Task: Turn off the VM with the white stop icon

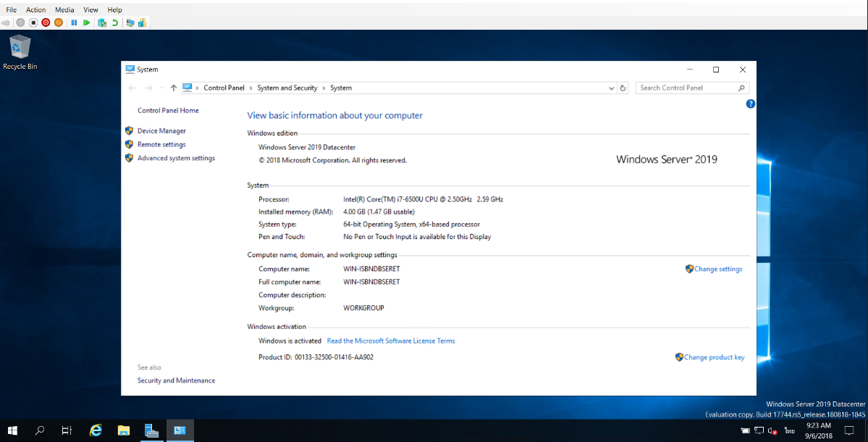Action: (33, 22)
